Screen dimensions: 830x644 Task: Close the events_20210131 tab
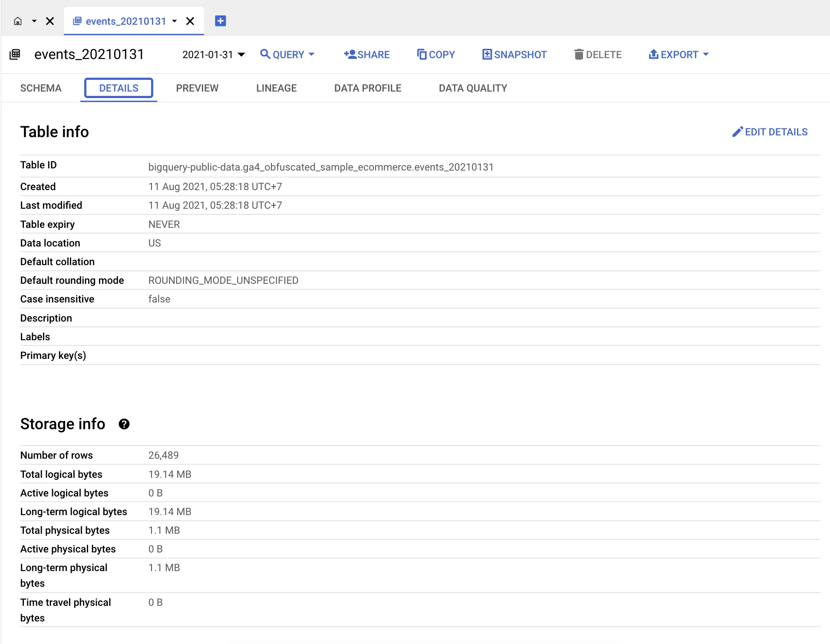(x=191, y=21)
